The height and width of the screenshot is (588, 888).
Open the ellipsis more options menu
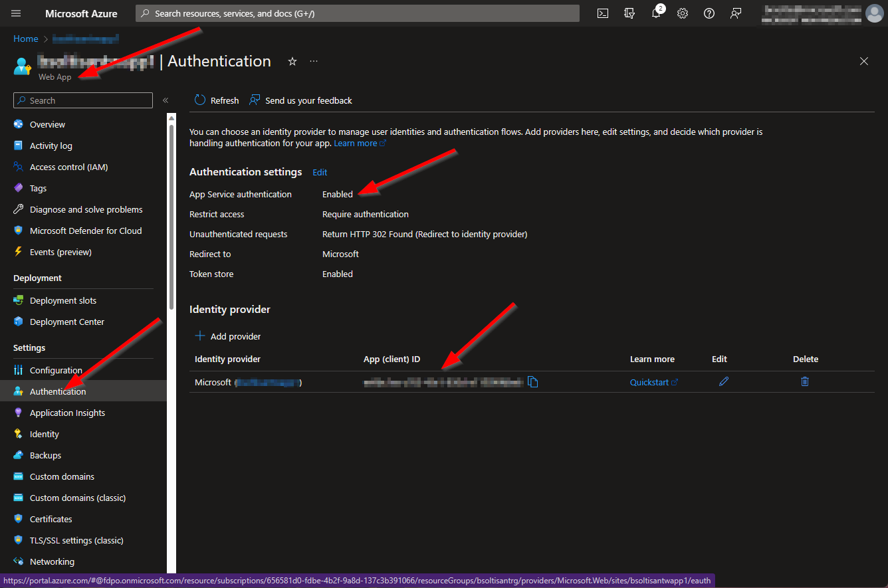[314, 61]
